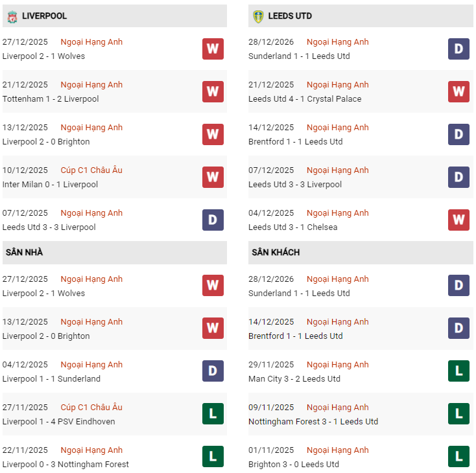This screenshot has height=473, width=476.
Task: Click the Liverpool club crest icon
Action: (12, 16)
